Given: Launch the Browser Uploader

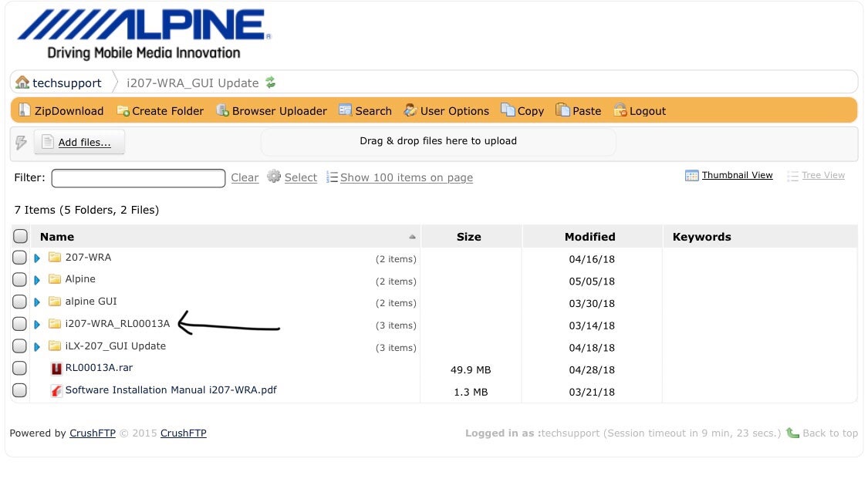Looking at the screenshot, I should [272, 110].
